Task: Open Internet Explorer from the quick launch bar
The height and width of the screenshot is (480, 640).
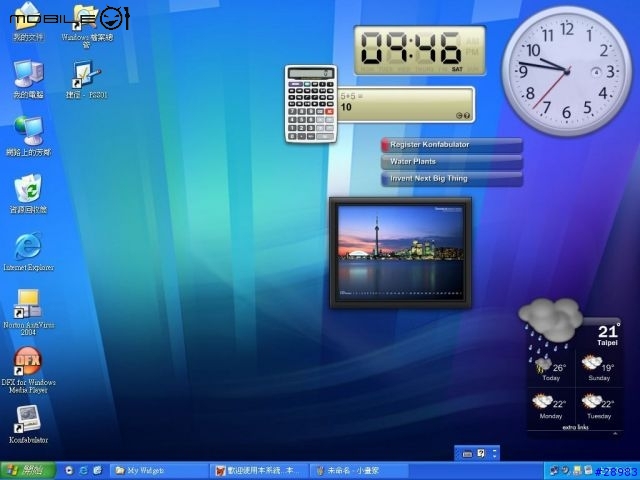Action: pyautogui.click(x=83, y=471)
